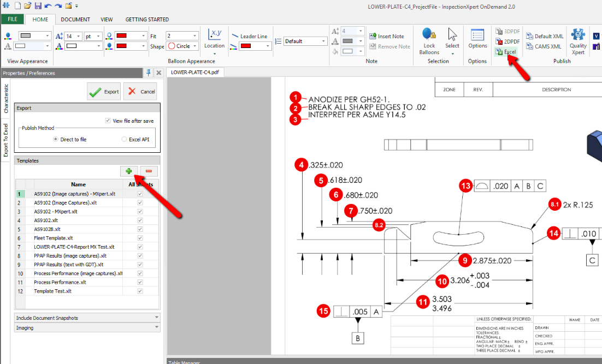This screenshot has width=602, height=364.
Task: Select the Excel API publish method
Action: pos(124,139)
